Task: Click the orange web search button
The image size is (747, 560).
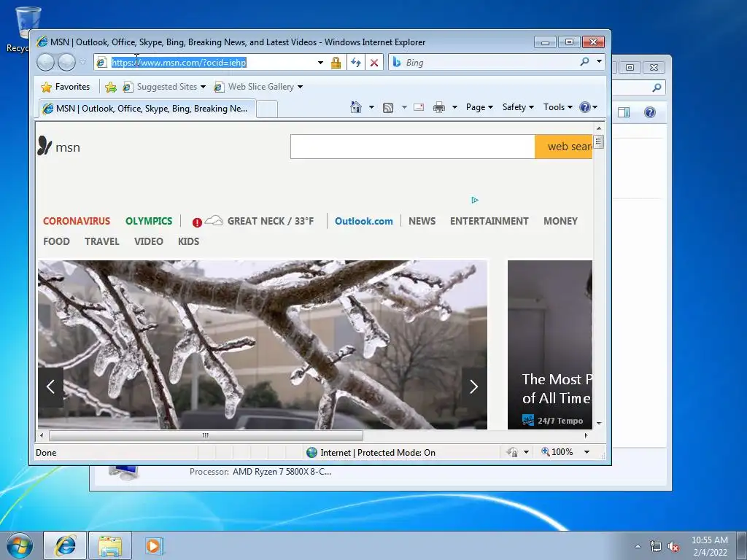Action: [564, 147]
